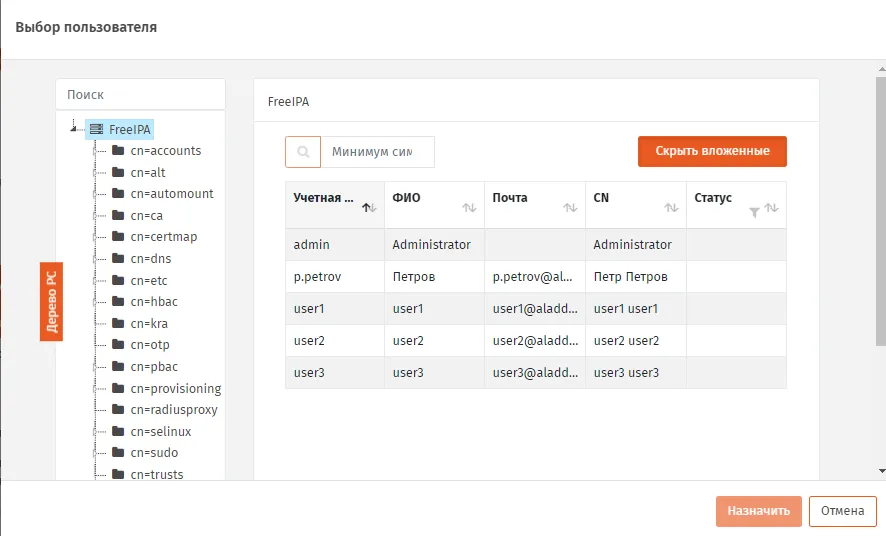Click the Отмена button

[x=842, y=511]
